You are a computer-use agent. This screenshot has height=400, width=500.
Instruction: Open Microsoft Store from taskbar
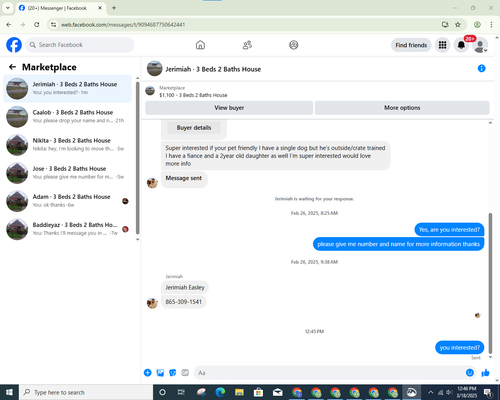258,392
